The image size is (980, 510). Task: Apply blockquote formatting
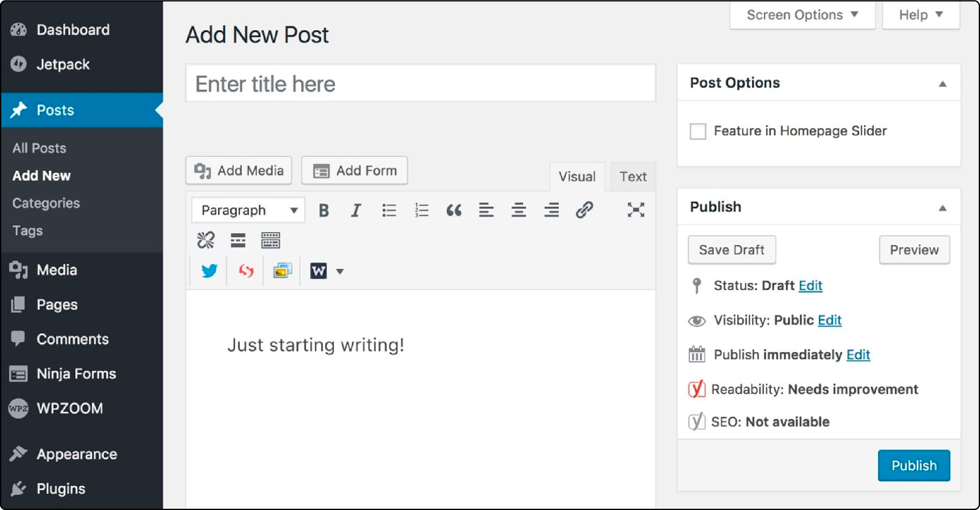(x=454, y=210)
